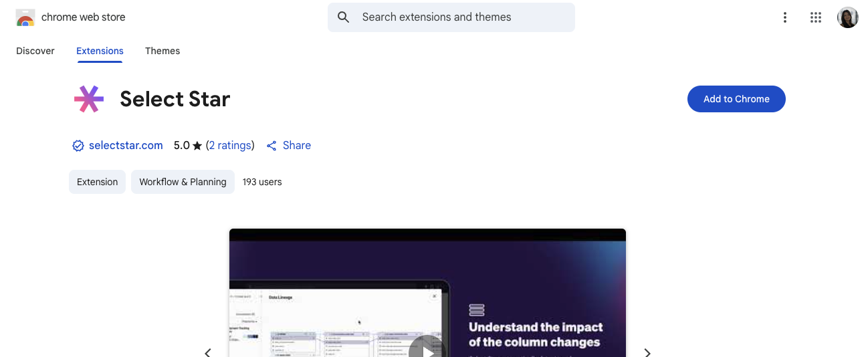
Task: Click the profile avatar picture
Action: 847,18
